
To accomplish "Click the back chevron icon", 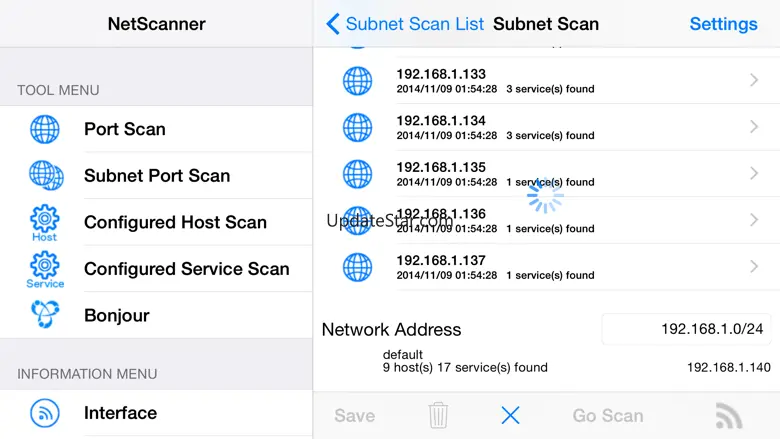I will [x=332, y=24].
